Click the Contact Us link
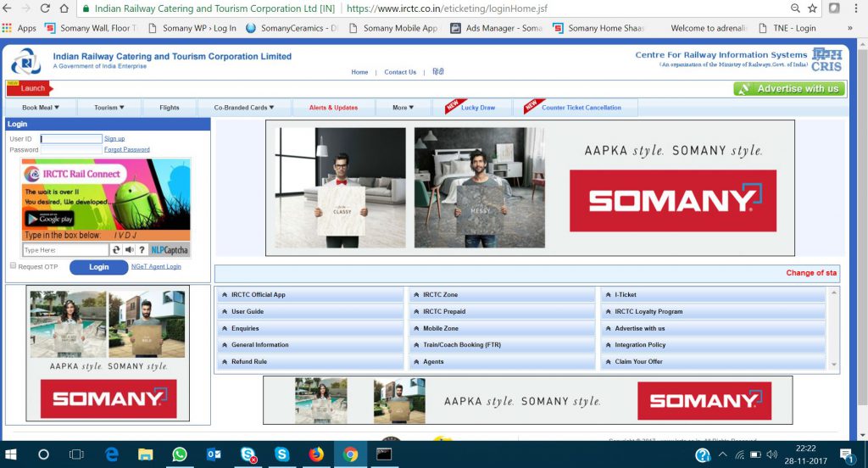This screenshot has width=868, height=468. [x=400, y=72]
